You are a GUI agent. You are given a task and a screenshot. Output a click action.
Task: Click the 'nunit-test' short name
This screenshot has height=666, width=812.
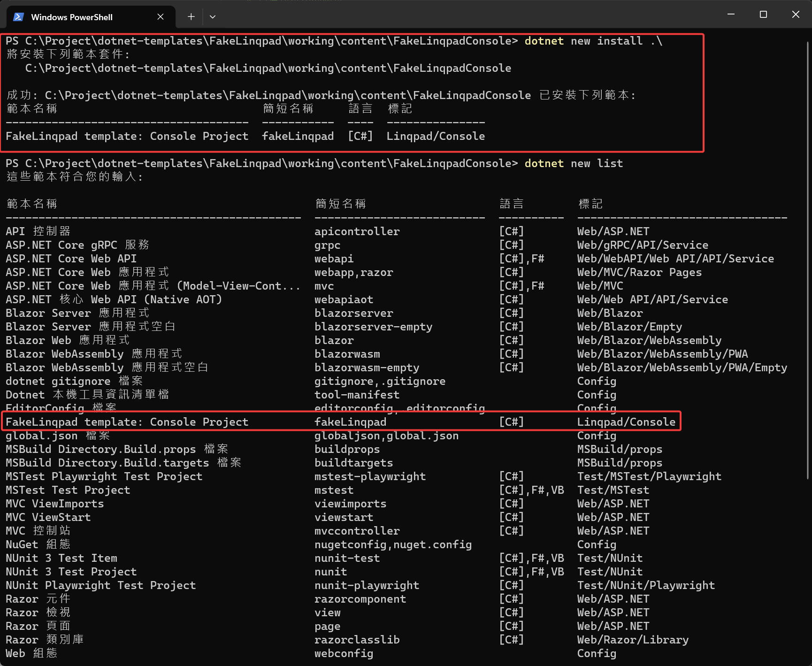coord(347,558)
